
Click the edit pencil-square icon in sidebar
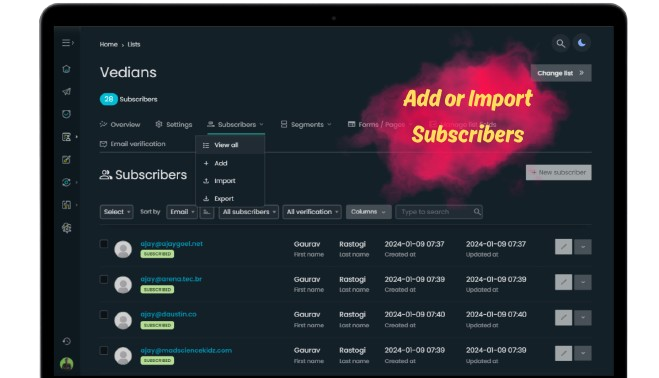(x=66, y=160)
